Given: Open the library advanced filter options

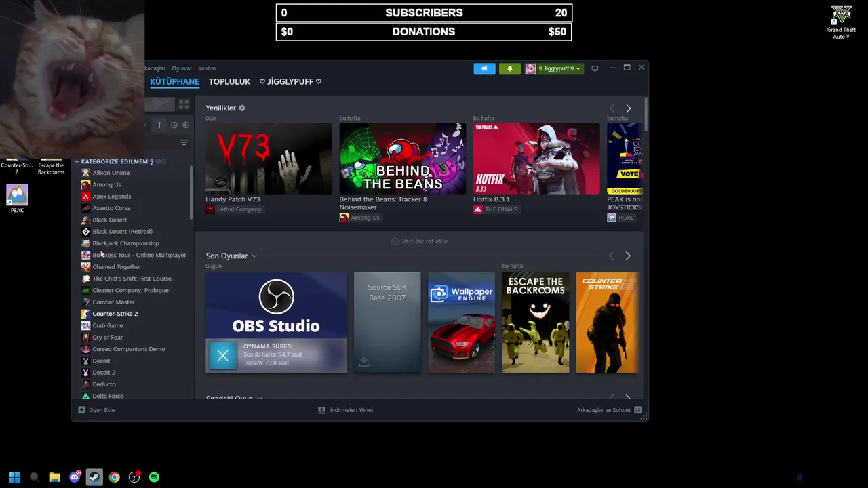Looking at the screenshot, I should 184,142.
